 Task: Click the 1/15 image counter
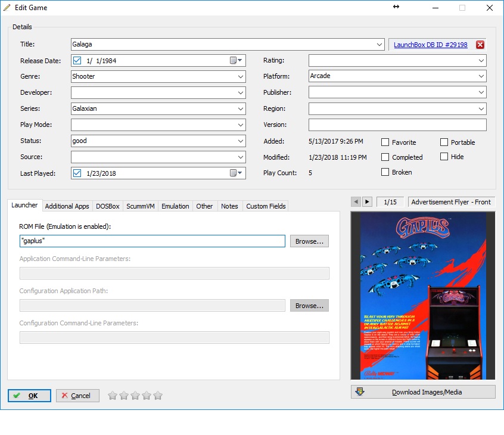point(390,202)
